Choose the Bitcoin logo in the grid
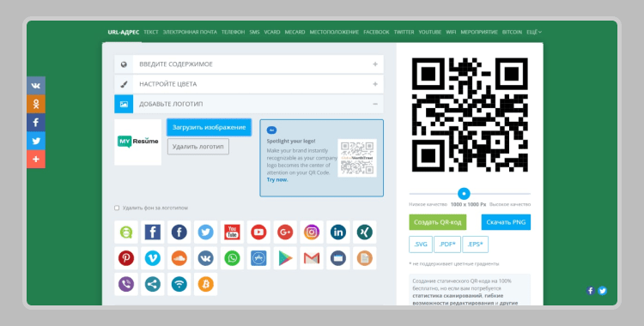This screenshot has width=644, height=326. click(x=205, y=284)
